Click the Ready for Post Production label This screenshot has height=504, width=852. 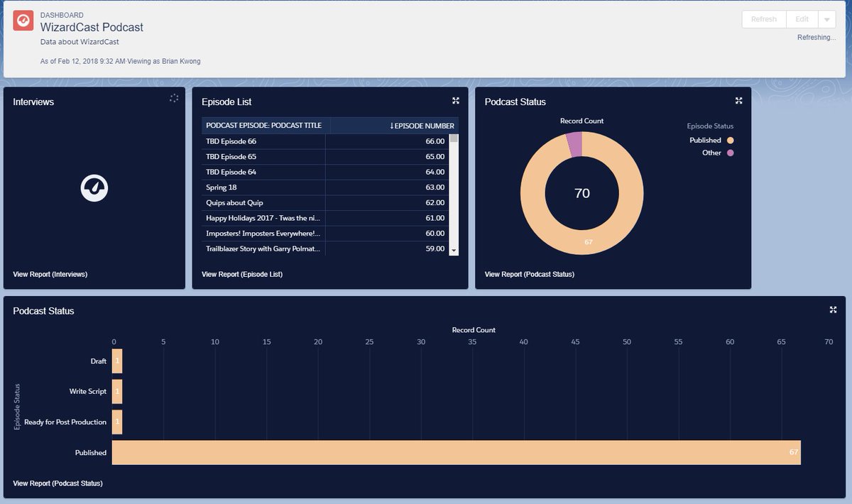coord(65,422)
